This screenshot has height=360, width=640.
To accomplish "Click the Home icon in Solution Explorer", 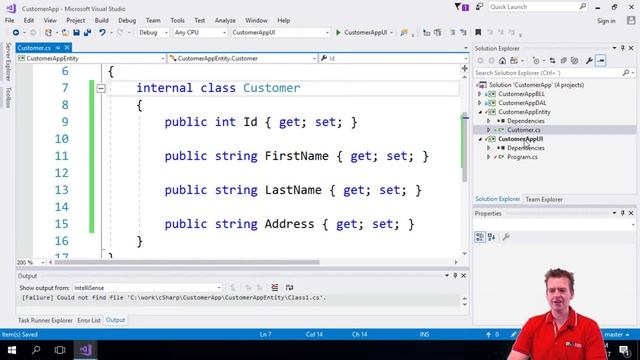I will tap(502, 61).
